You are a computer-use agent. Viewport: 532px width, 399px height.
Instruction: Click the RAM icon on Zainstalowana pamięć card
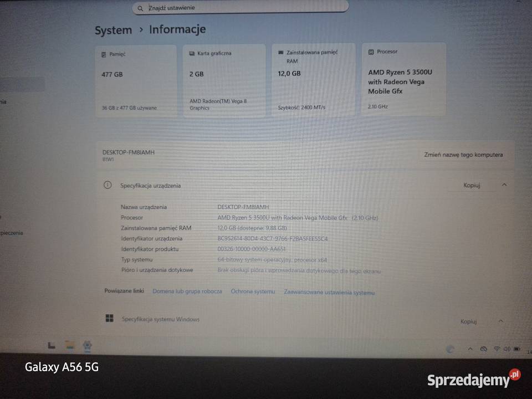[280, 52]
